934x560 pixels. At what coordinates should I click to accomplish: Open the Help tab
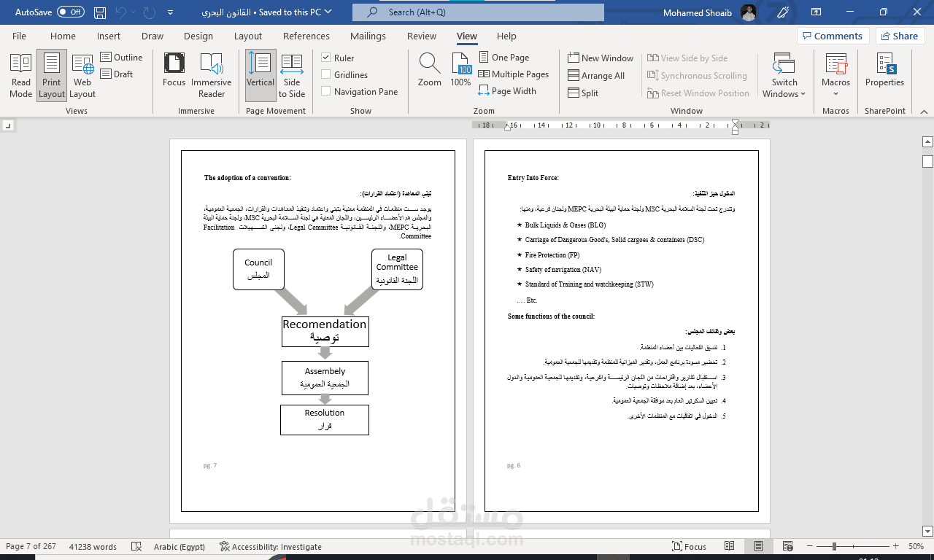tap(506, 36)
